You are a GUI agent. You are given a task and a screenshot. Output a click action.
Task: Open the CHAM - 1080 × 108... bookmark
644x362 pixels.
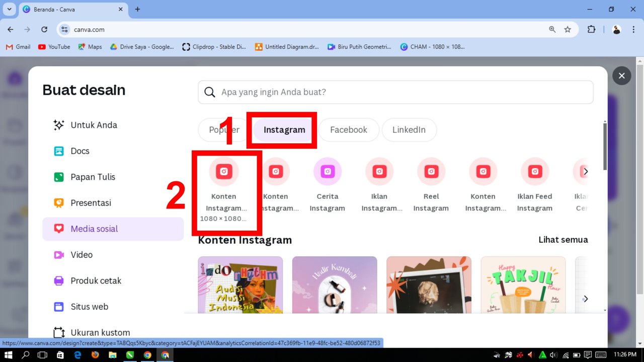pos(432,47)
